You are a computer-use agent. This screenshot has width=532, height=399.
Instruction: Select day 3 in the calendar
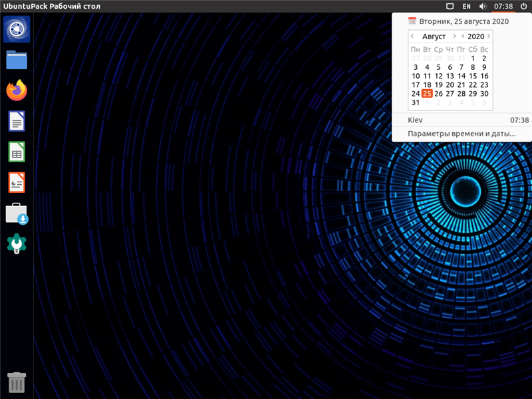pos(416,67)
